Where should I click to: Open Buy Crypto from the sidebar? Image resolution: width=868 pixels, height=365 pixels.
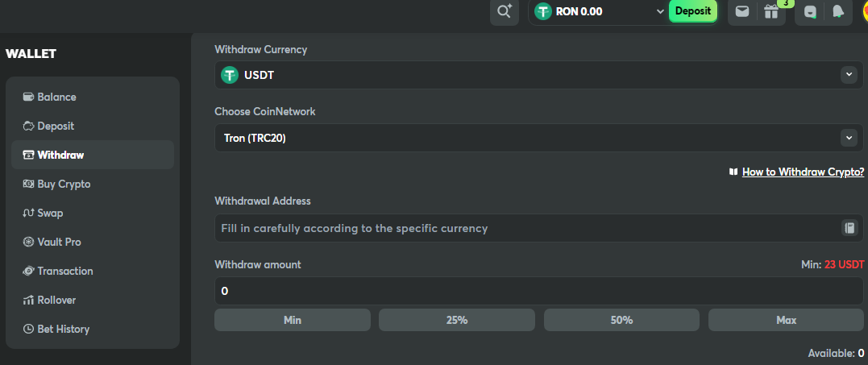point(63,184)
